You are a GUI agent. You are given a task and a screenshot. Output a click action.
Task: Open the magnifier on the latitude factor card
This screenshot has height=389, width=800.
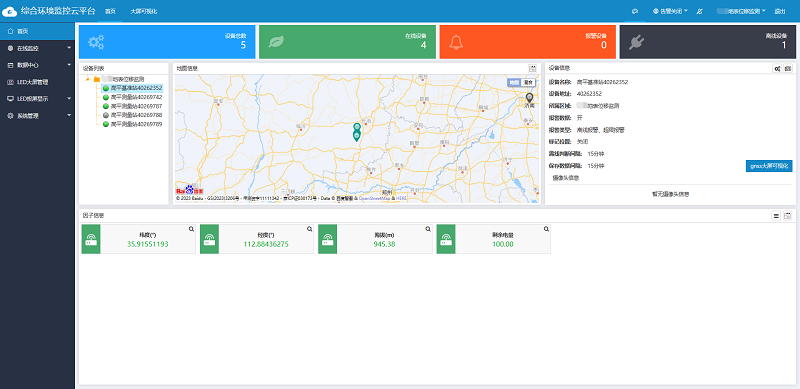[x=191, y=229]
